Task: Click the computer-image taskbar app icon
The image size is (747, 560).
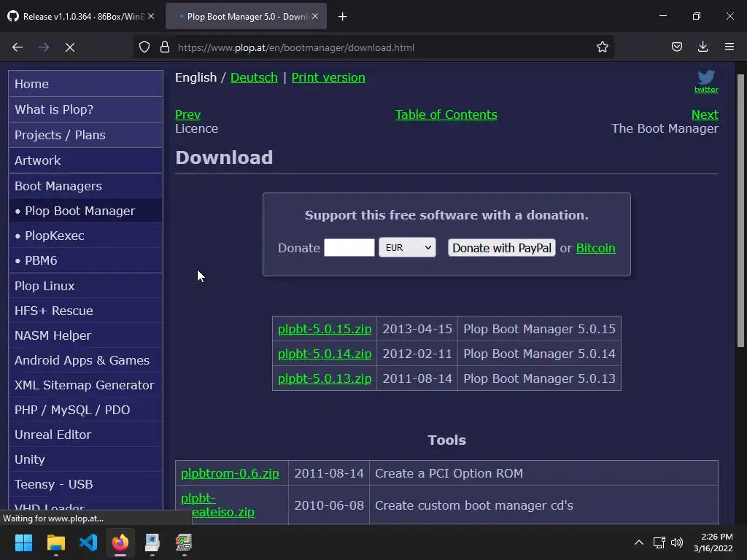Action: [x=152, y=542]
